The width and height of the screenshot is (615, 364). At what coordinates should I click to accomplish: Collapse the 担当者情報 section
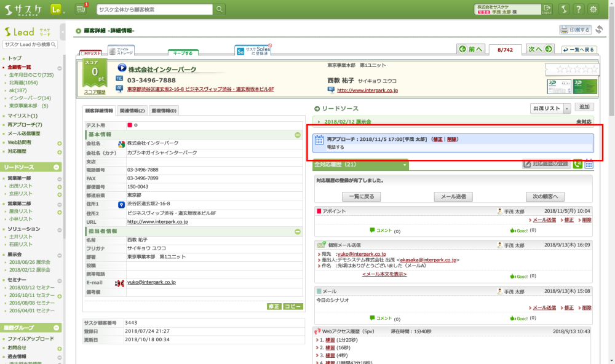point(298,232)
